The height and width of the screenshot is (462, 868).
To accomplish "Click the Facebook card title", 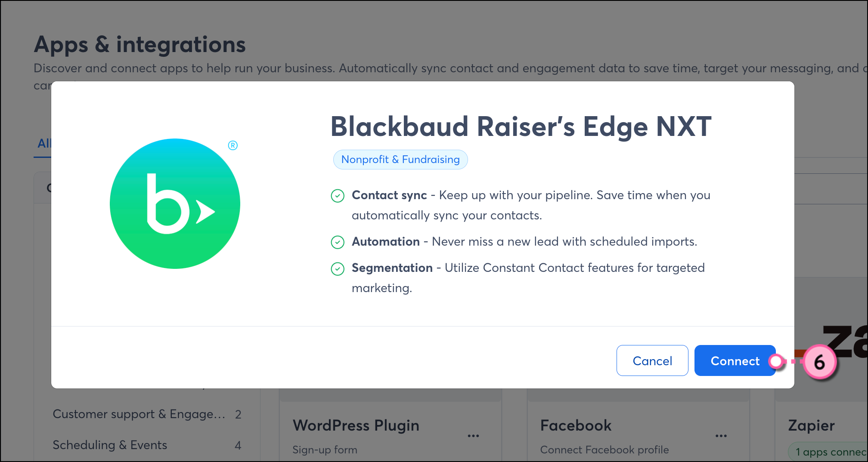I will pos(576,425).
